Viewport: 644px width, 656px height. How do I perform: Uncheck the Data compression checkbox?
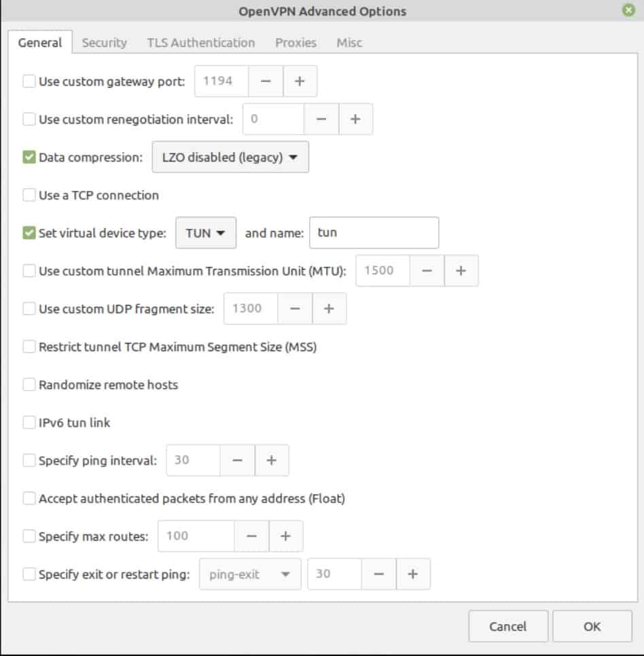click(29, 158)
